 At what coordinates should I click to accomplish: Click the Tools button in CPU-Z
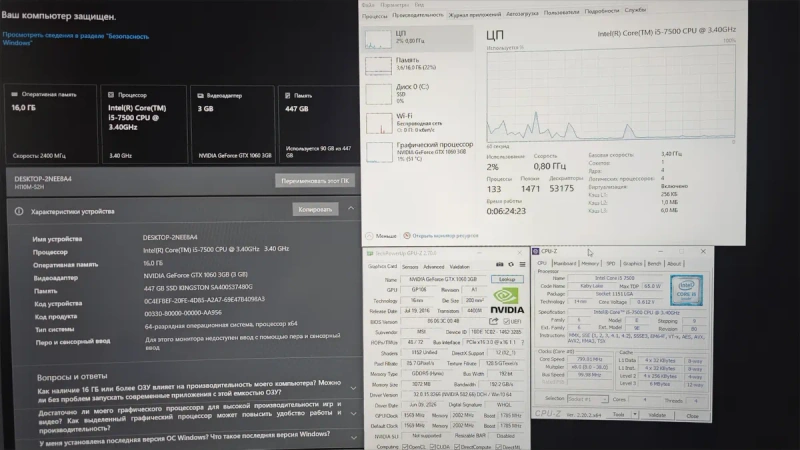[618, 414]
